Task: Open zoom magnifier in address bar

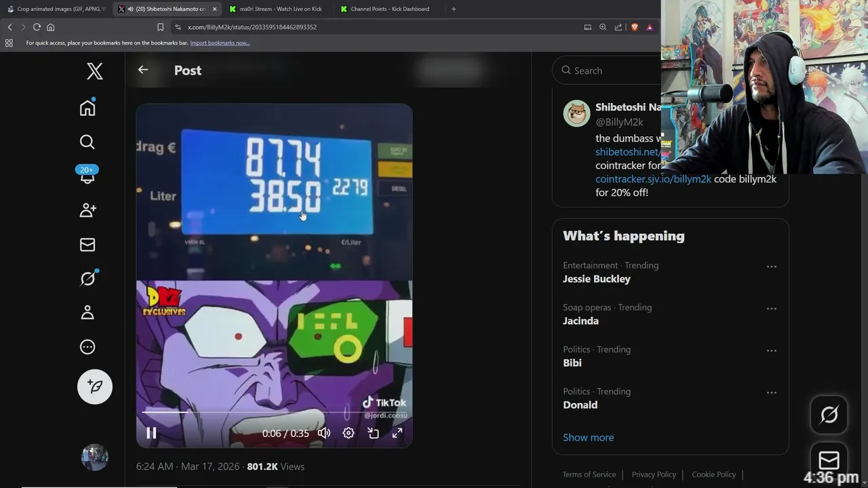Action: [603, 27]
